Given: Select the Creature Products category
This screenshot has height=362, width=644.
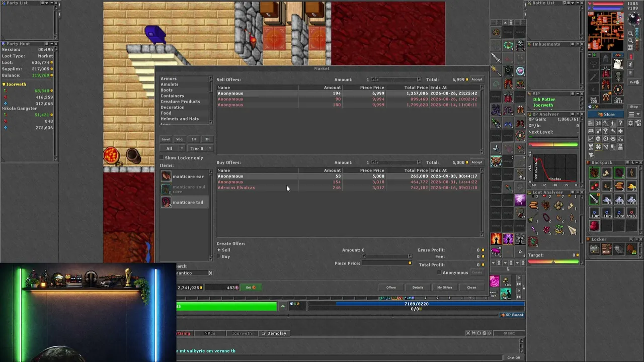Looking at the screenshot, I should [x=180, y=102].
